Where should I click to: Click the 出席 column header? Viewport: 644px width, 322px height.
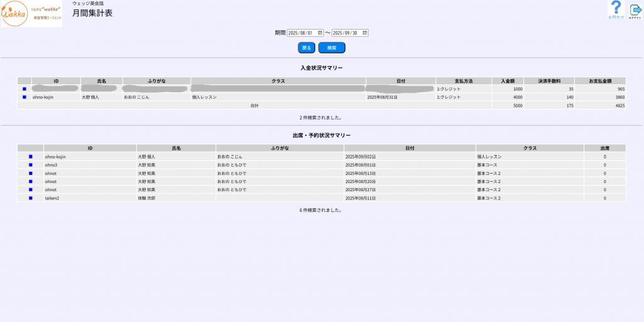(604, 148)
